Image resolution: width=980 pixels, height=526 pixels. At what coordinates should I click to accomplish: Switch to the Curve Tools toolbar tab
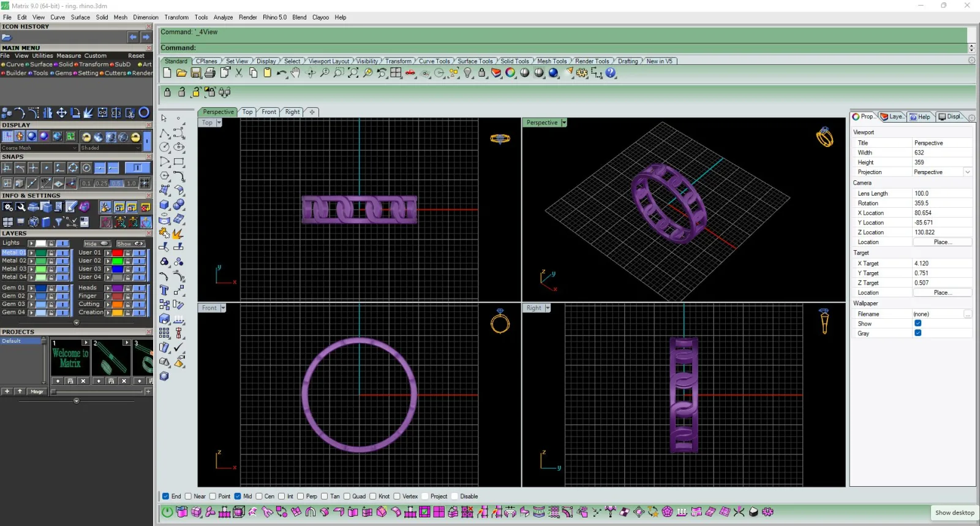[x=434, y=61]
